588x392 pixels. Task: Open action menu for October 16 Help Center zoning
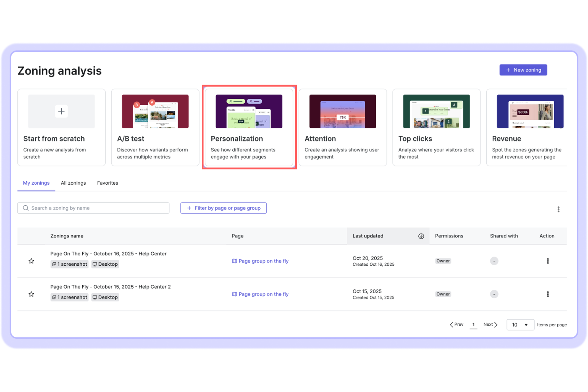coord(547,261)
